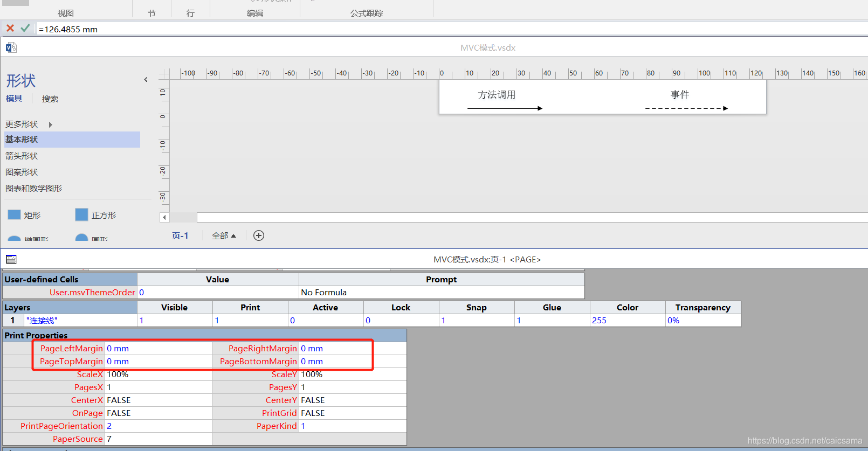Select the OnPage FALSE cell
868x451 pixels.
click(x=159, y=413)
